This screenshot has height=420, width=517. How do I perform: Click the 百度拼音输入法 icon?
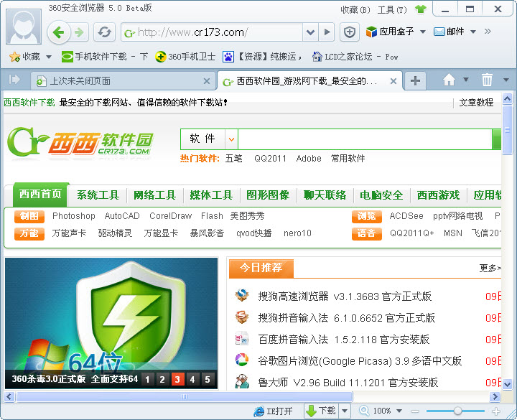pos(242,339)
